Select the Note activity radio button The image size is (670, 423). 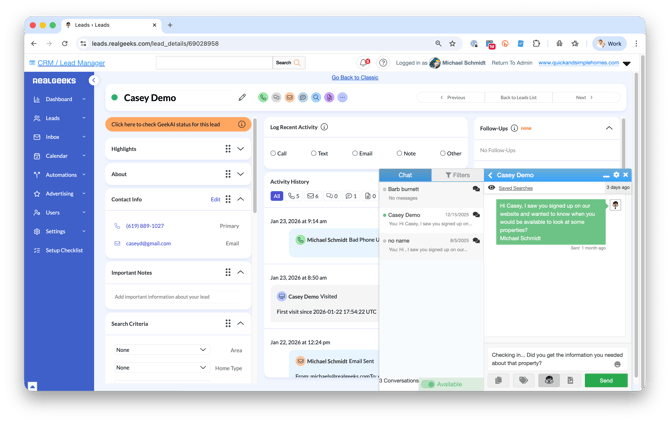(x=399, y=153)
